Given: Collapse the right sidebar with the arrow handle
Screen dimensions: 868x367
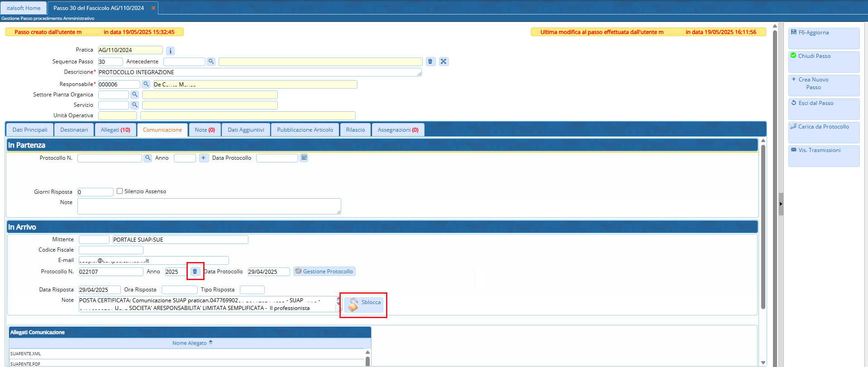Looking at the screenshot, I should [x=781, y=204].
